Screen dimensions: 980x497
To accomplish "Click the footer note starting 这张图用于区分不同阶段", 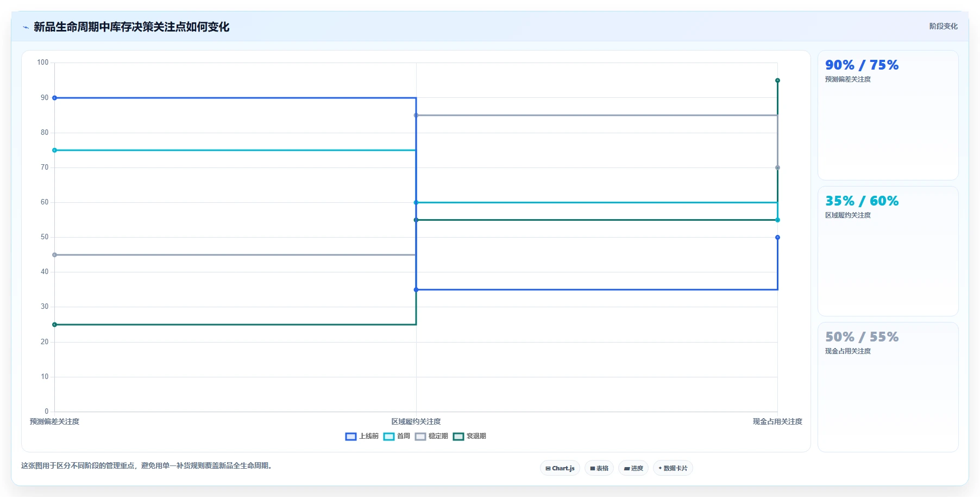I will 147,466.
